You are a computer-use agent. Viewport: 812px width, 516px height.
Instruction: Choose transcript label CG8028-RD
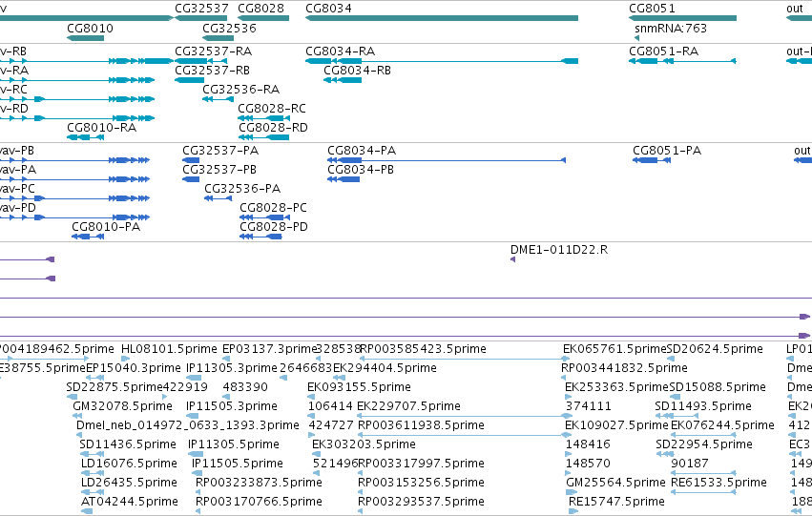click(x=273, y=127)
